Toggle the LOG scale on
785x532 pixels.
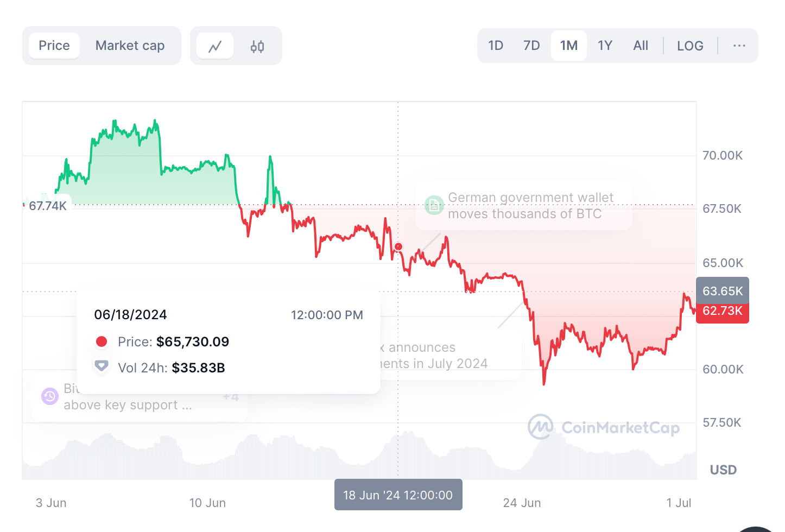690,46
